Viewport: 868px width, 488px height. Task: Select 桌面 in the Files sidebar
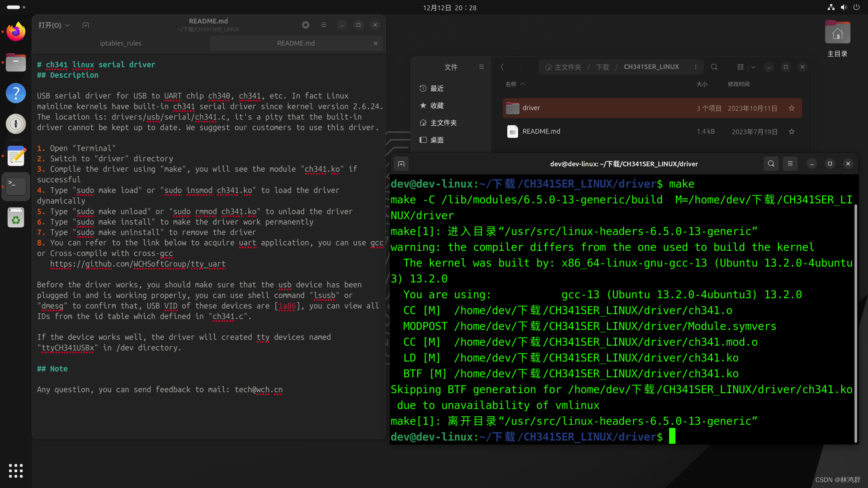click(x=451, y=140)
